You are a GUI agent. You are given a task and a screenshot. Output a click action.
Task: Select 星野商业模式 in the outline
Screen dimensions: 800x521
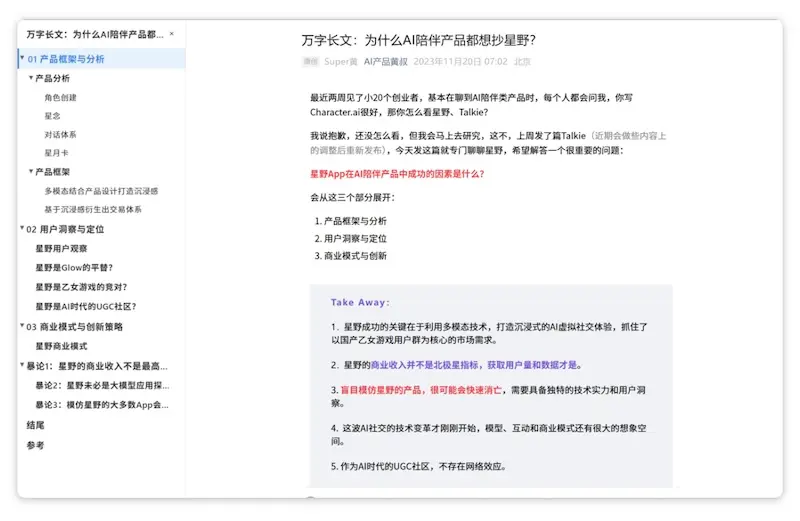(61, 346)
